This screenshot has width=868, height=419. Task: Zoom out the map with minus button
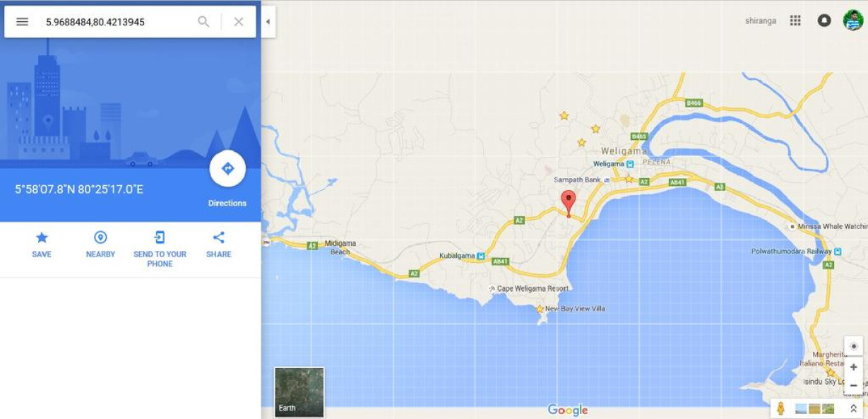click(x=853, y=386)
